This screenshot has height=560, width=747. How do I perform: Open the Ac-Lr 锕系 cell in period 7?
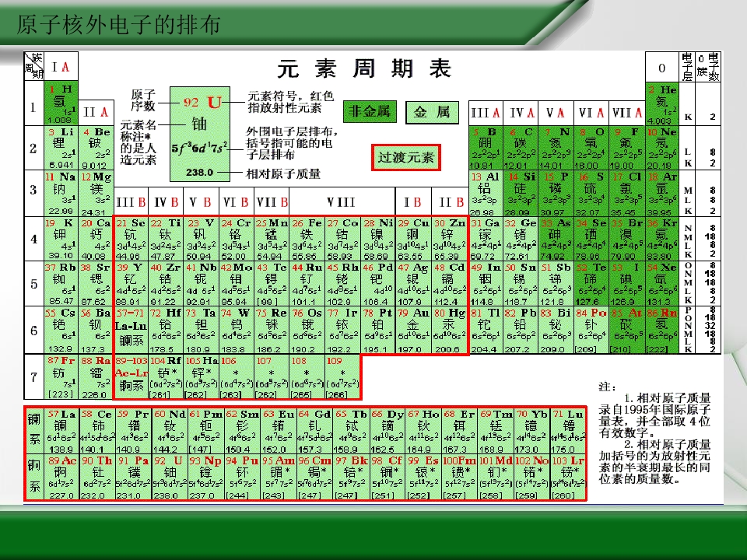131,375
